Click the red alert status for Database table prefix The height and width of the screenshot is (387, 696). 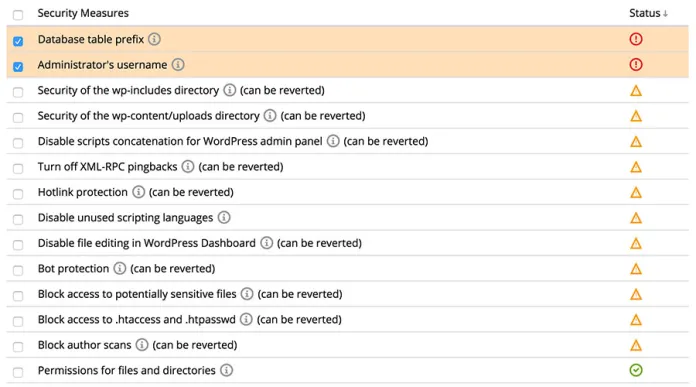tap(636, 39)
